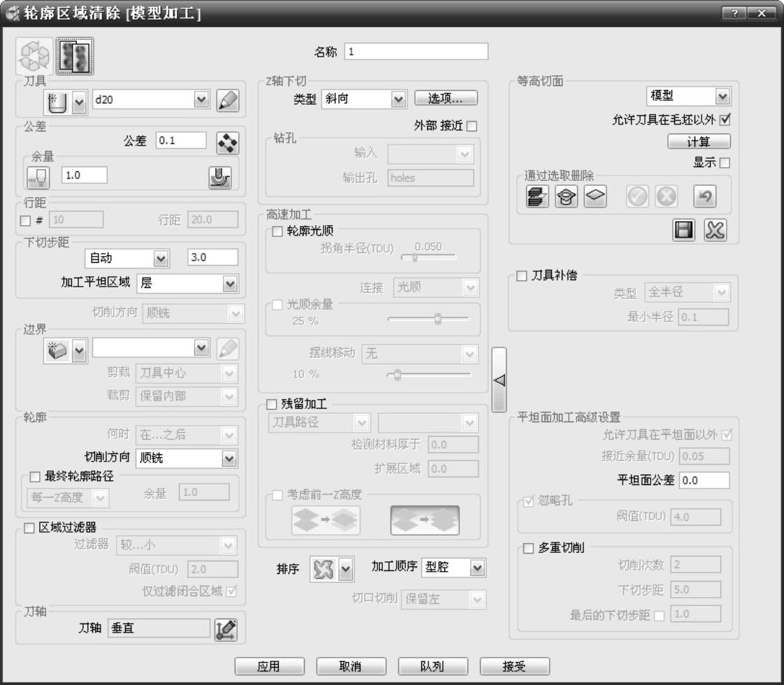Click the 选项... button
The image size is (784, 685).
tap(447, 99)
